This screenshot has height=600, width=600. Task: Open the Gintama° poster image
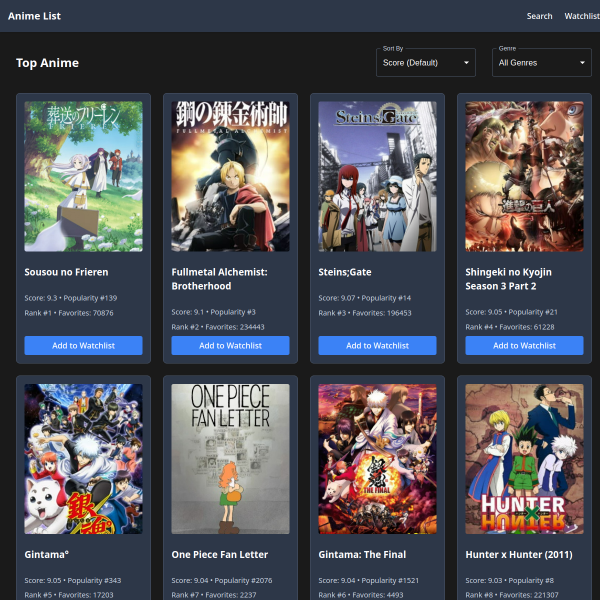point(83,459)
